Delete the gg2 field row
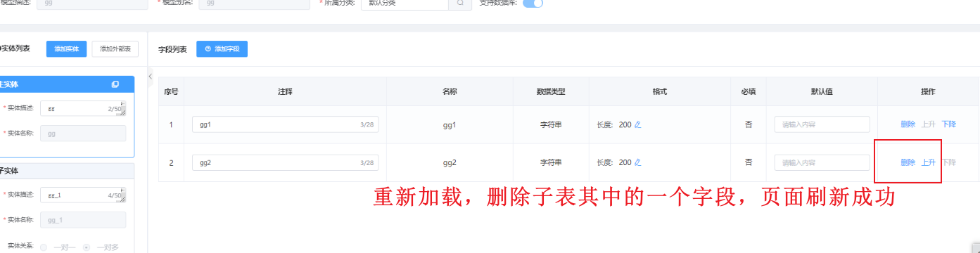Viewport: 980px width, 253px height. (908, 162)
